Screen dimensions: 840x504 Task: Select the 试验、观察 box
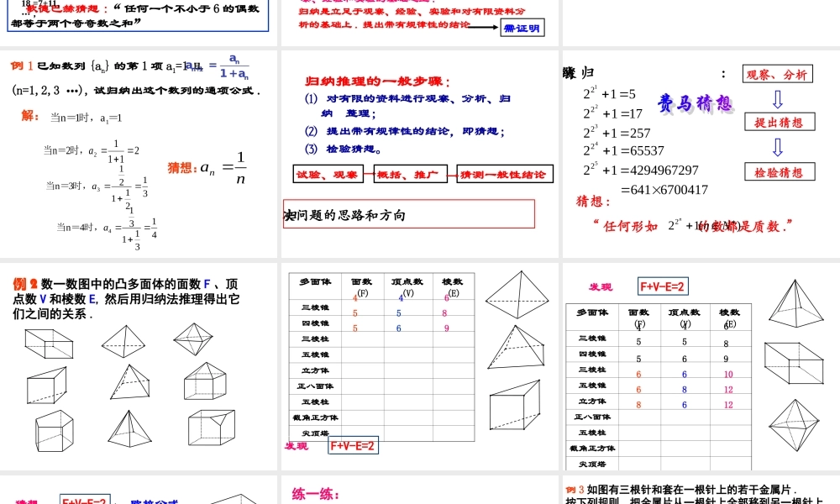pos(328,174)
